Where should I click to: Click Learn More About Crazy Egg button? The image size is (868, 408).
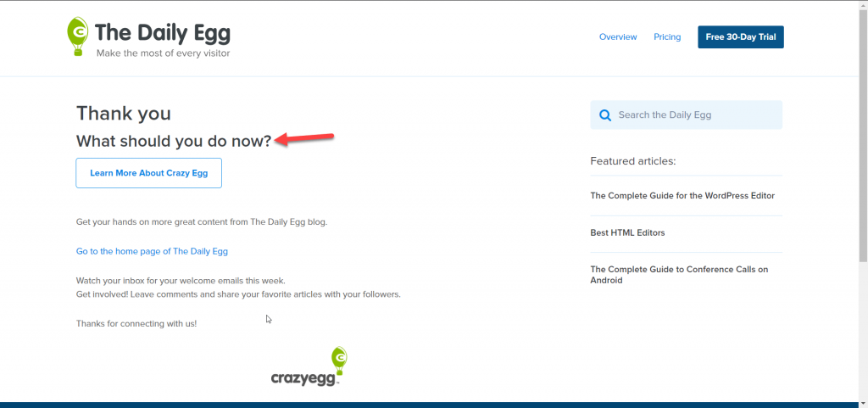(x=149, y=173)
